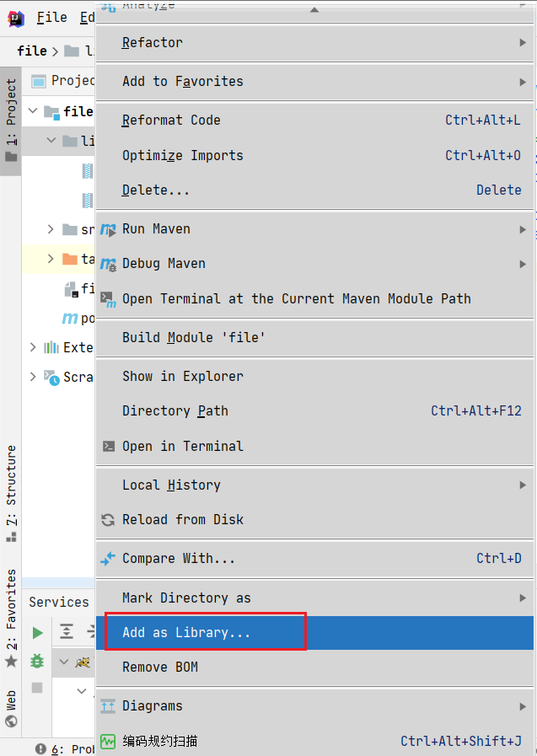Toggle the 1: Project tool window
The width and height of the screenshot is (537, 756).
pos(11,120)
